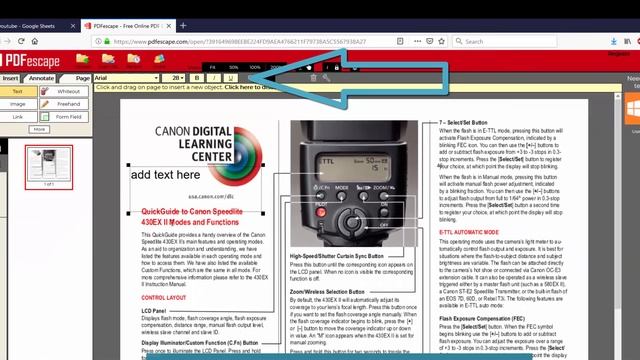Select the Image insert tool
Image resolution: width=640 pixels, height=360 pixels.
point(18,104)
